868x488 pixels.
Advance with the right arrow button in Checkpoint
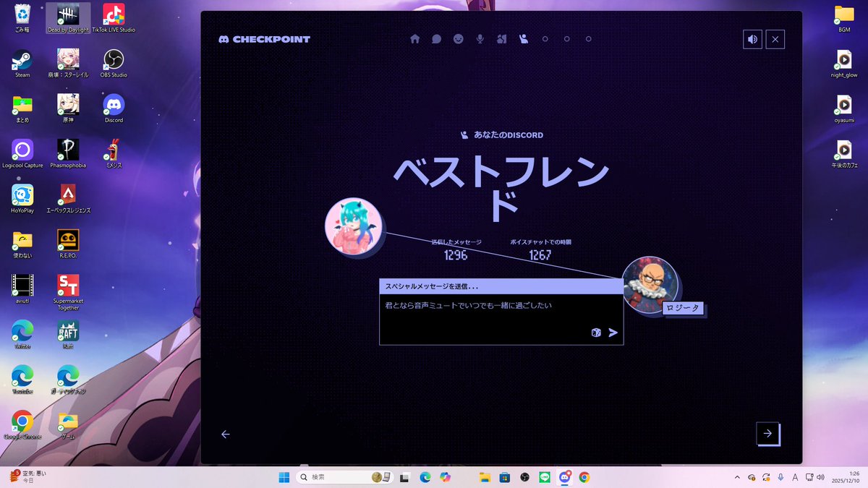click(x=767, y=433)
